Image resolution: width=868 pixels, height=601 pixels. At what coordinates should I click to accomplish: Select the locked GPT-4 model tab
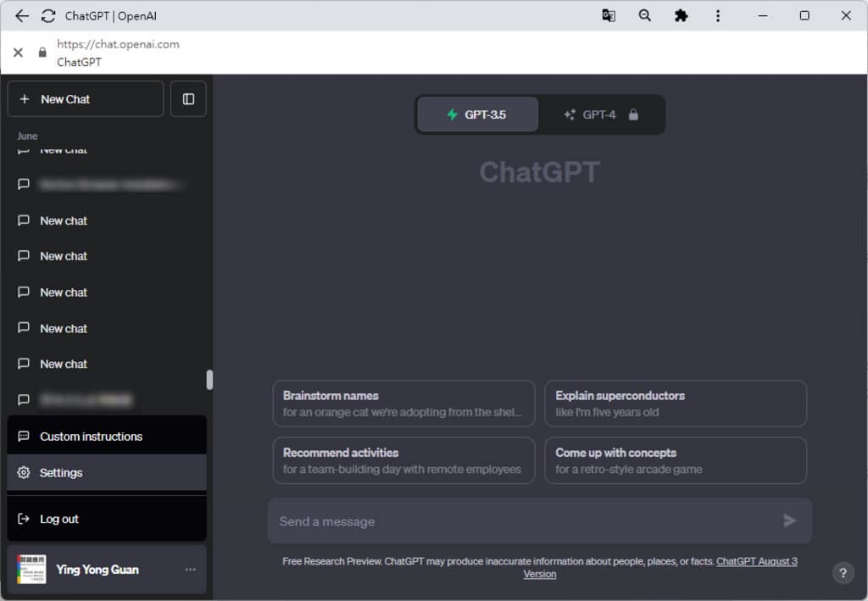[601, 114]
